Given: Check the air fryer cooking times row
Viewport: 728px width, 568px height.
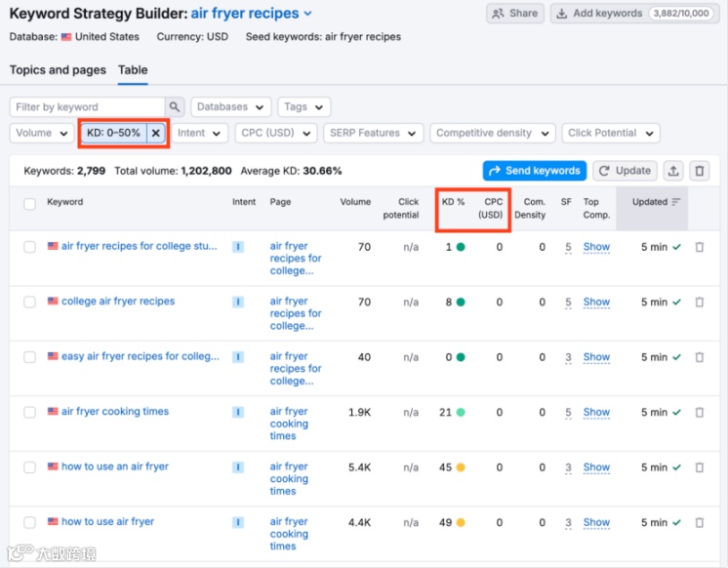Looking at the screenshot, I should 29,413.
